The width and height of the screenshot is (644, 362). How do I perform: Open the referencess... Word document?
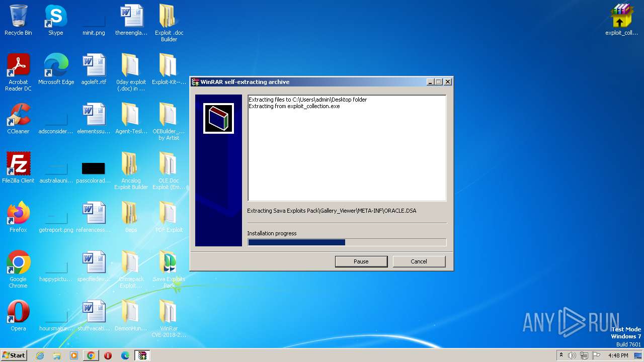click(x=94, y=217)
